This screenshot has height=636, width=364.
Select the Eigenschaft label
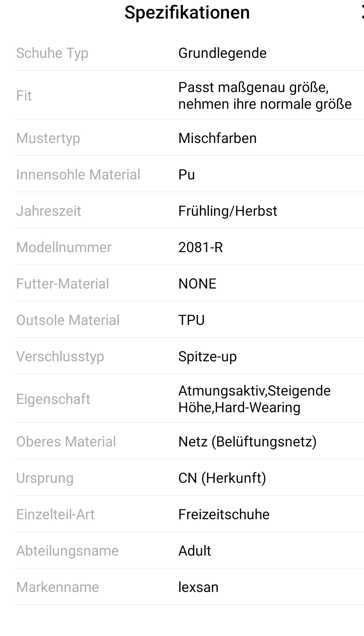click(53, 399)
